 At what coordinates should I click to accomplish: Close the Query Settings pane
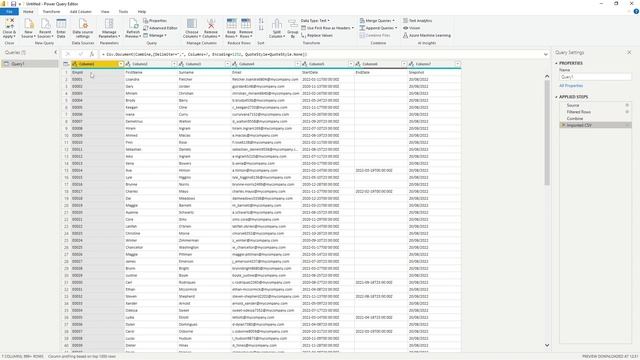coord(629,52)
